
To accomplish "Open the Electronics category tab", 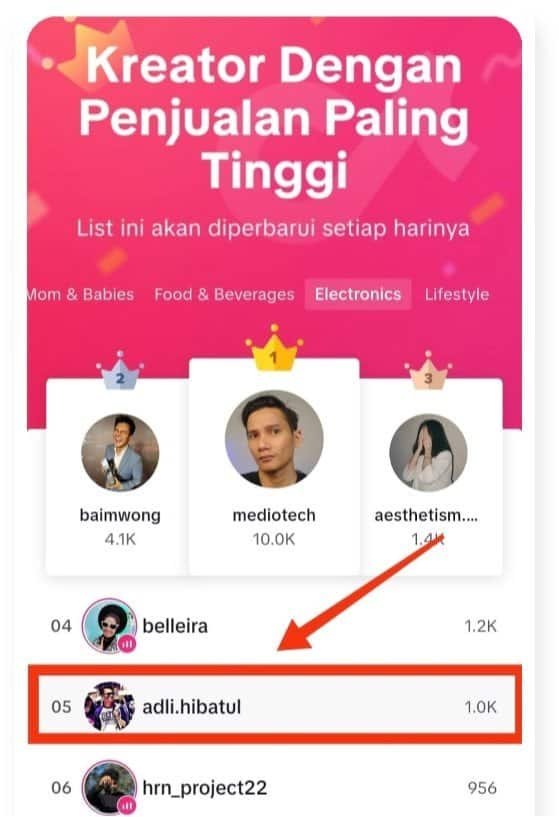I will (x=358, y=294).
